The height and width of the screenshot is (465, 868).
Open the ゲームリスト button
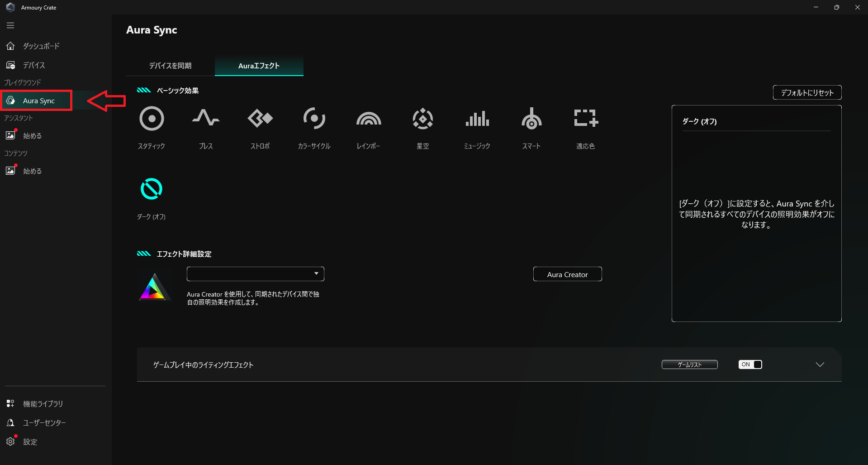[689, 364]
